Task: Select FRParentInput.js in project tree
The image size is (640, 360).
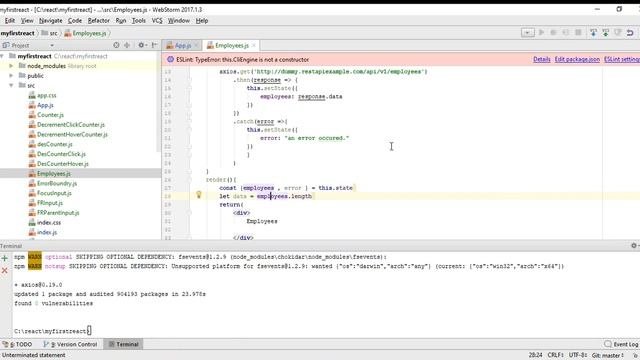Action: click(58, 213)
